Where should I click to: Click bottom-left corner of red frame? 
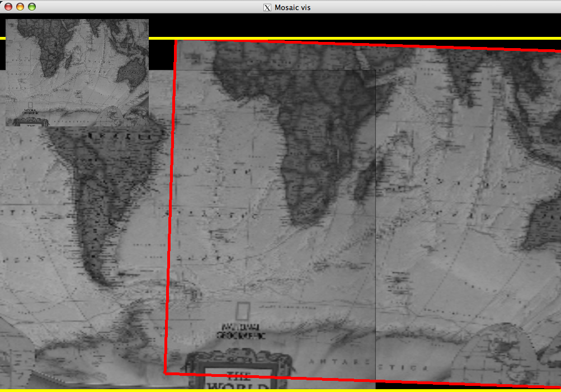click(165, 372)
